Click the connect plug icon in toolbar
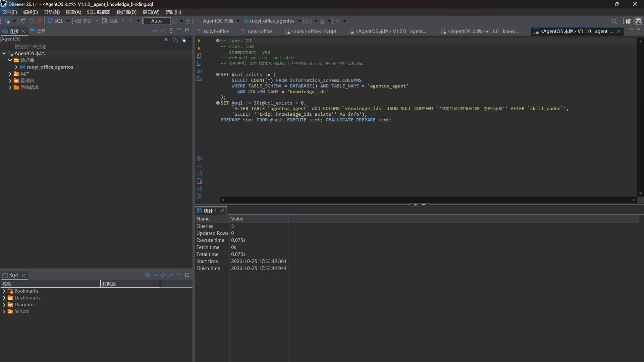Image resolution: width=644 pixels, height=362 pixels. coord(23,21)
